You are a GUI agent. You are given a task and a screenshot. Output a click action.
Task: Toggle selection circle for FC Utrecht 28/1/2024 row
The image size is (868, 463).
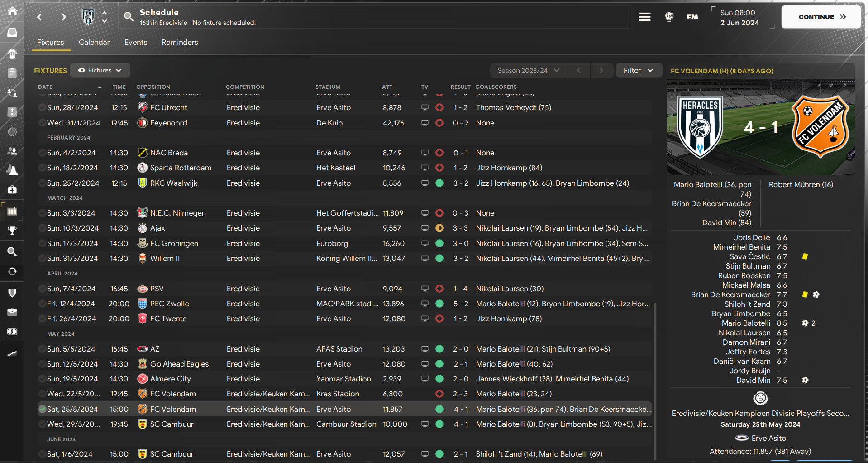tap(42, 107)
